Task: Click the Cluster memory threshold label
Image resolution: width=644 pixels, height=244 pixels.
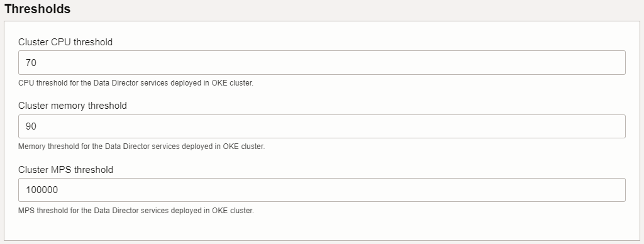Action: pos(73,106)
